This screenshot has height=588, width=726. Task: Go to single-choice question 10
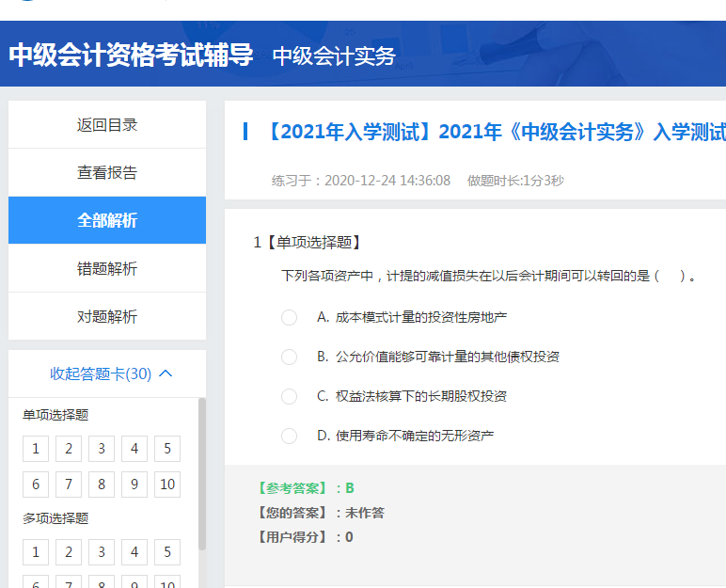167,485
